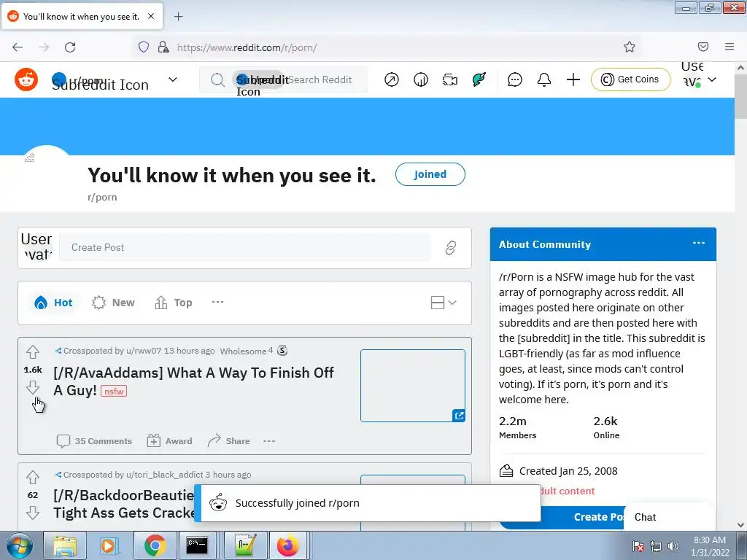Viewport: 747px width, 560px height.
Task: Close the 'You'll know it when you see it' tab
Action: click(x=151, y=16)
